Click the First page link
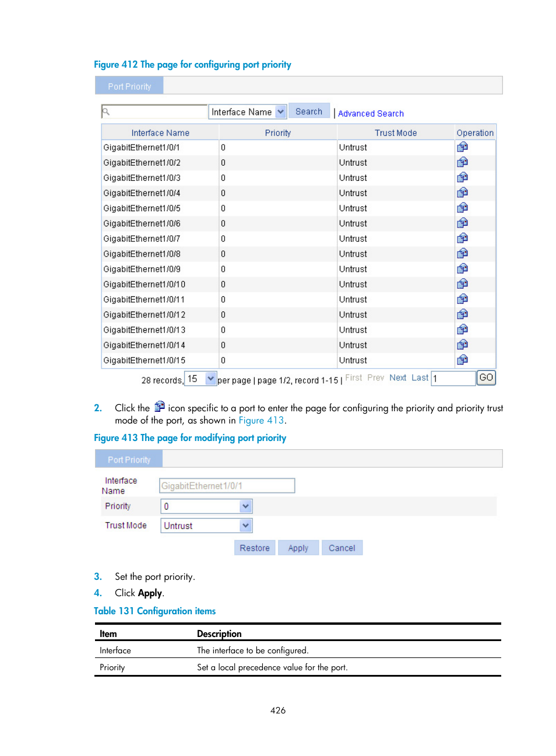The width and height of the screenshot is (556, 756). point(354,378)
